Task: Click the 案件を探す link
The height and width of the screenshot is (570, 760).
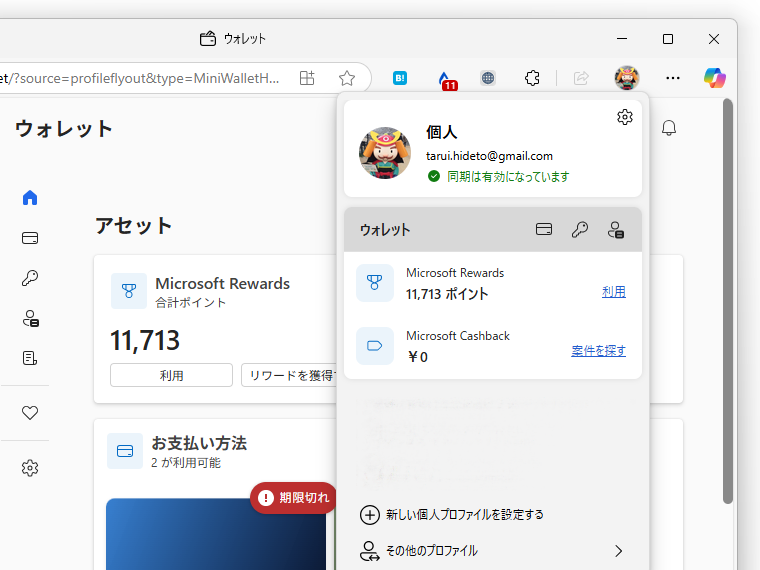Action: [599, 350]
